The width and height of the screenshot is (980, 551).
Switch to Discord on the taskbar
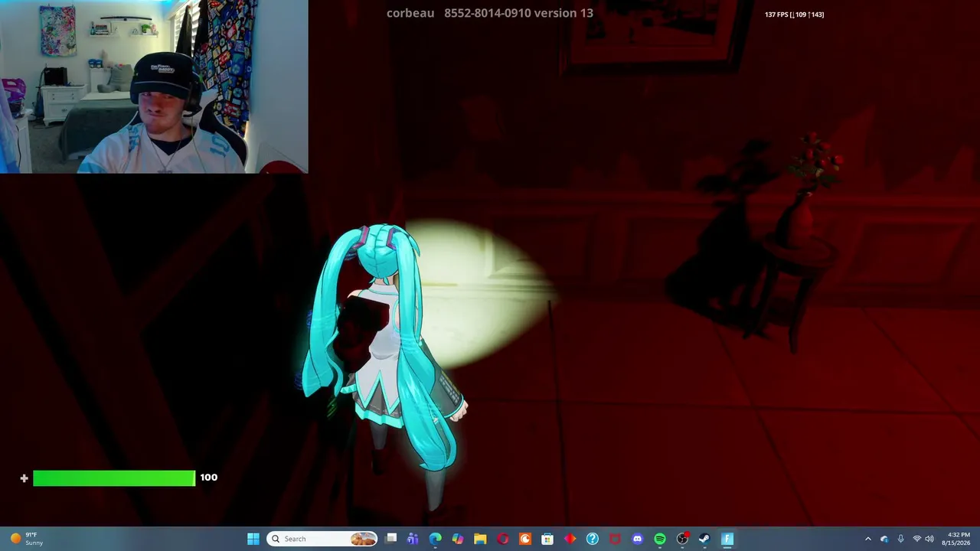pyautogui.click(x=638, y=539)
